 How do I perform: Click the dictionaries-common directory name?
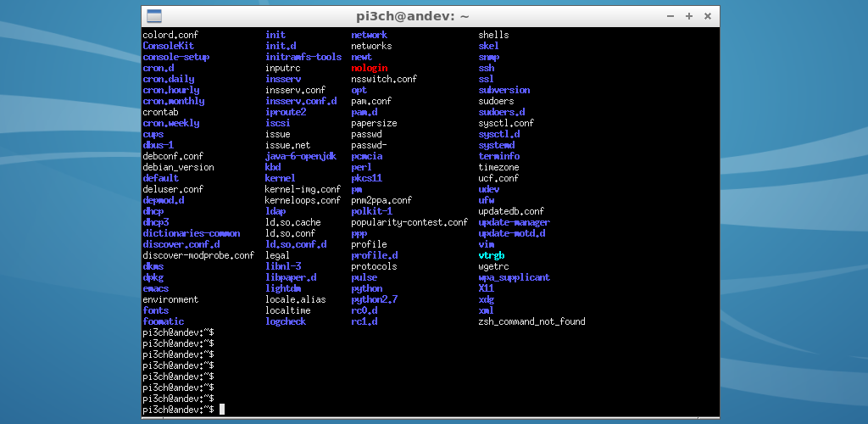tap(192, 233)
